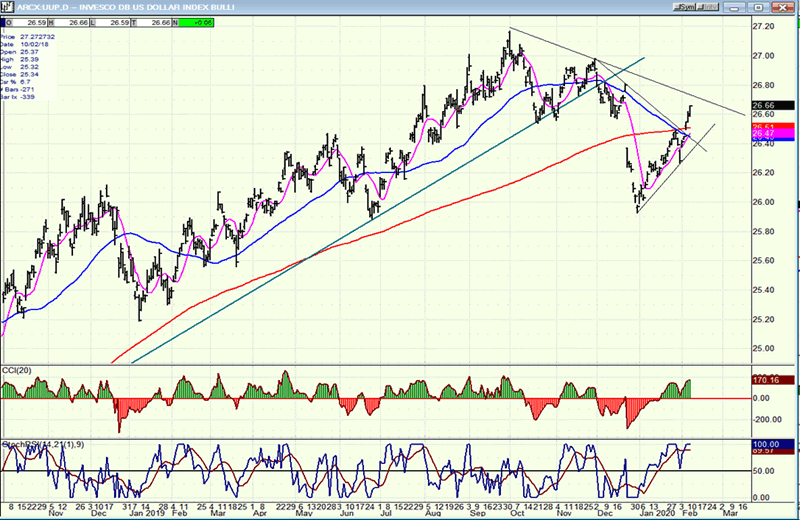The width and height of the screenshot is (800, 520).
Task: Click the Jan 2019 date on time axis
Action: coord(150,509)
